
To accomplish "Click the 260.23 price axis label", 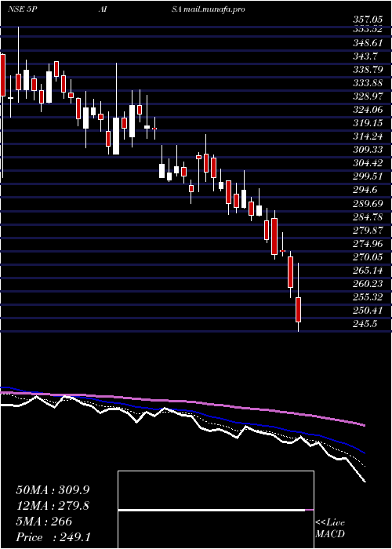I will click(x=367, y=284).
